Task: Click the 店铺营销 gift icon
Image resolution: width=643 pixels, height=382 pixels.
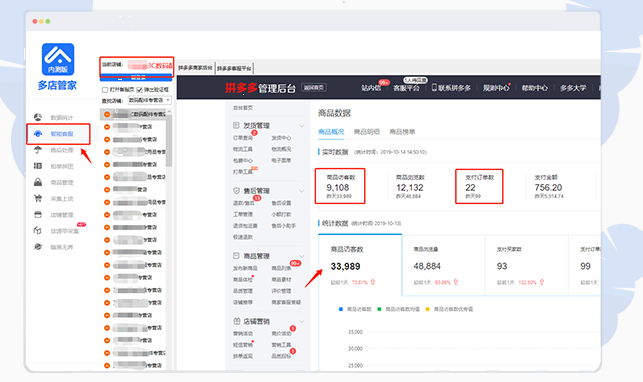Action: coord(236,321)
